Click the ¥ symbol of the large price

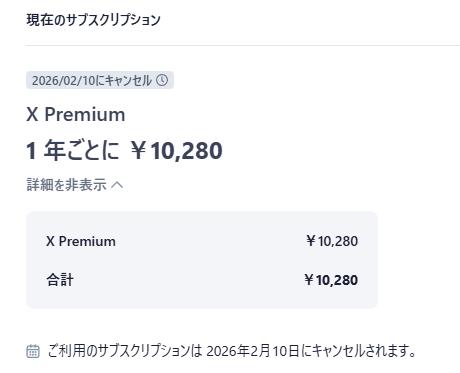[x=138, y=150]
